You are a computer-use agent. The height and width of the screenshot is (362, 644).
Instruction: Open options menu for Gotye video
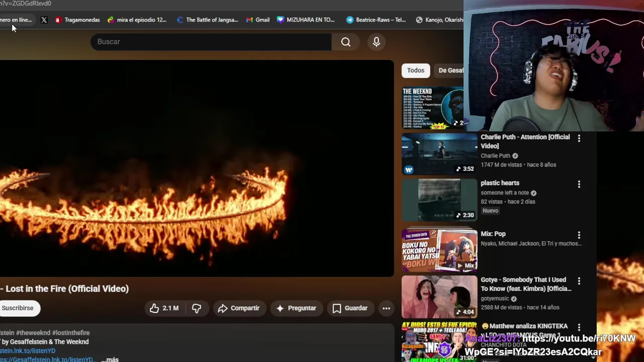click(x=579, y=281)
